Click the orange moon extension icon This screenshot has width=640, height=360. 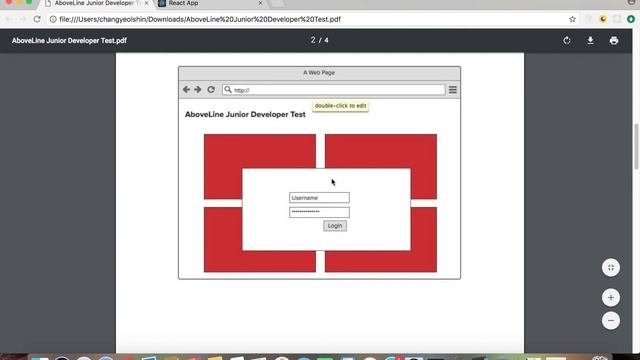[603, 19]
